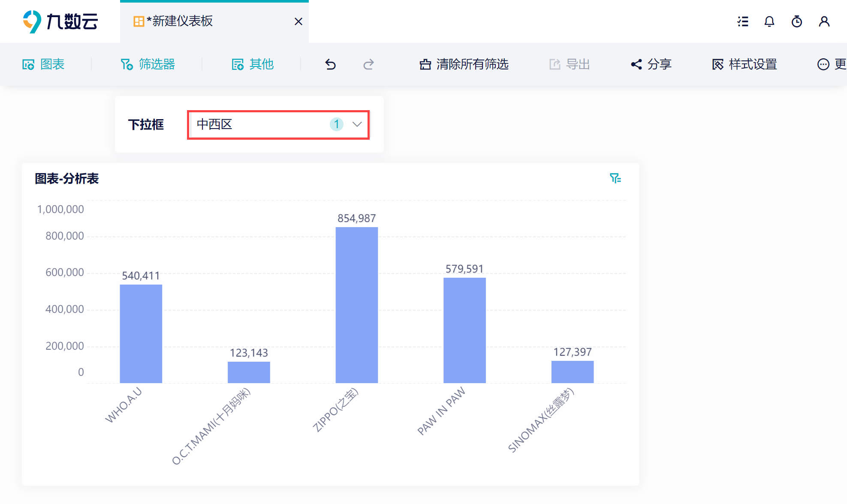Open 样式设置 style settings
847x504 pixels.
coord(745,64)
